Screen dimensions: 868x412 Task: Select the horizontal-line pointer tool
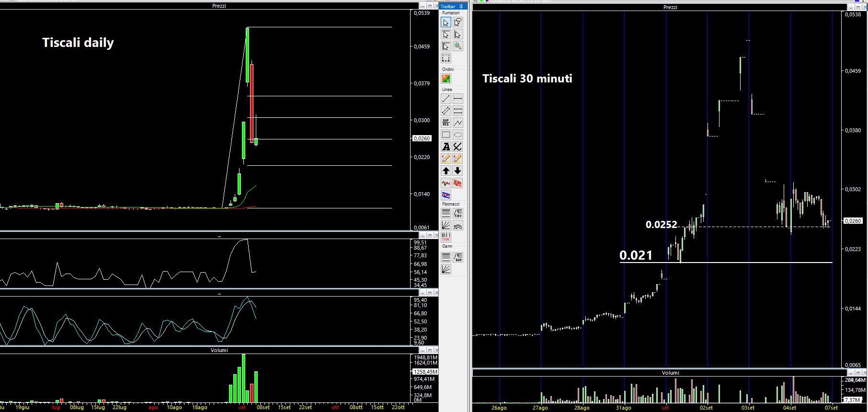click(446, 34)
